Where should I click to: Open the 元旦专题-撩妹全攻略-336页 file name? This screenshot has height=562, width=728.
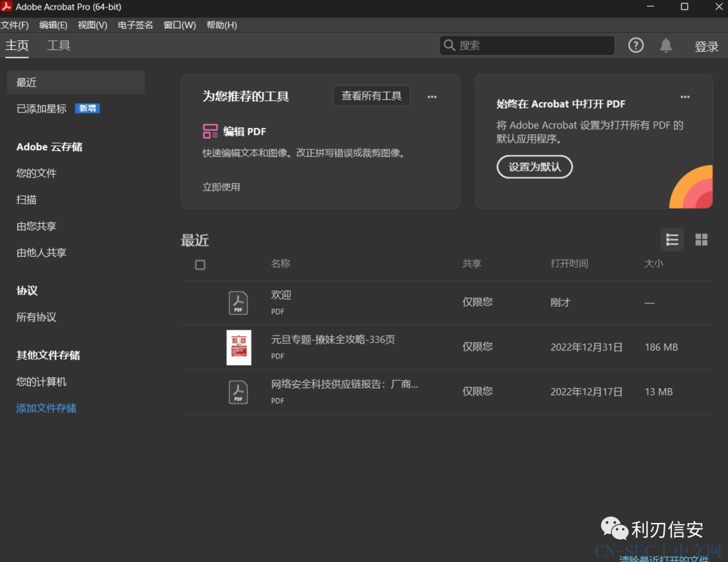coord(333,340)
